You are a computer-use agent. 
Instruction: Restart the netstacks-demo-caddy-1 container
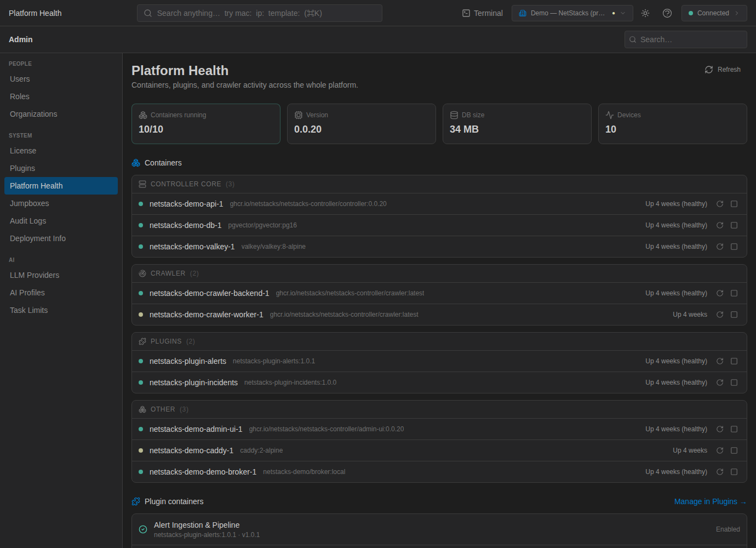[720, 450]
